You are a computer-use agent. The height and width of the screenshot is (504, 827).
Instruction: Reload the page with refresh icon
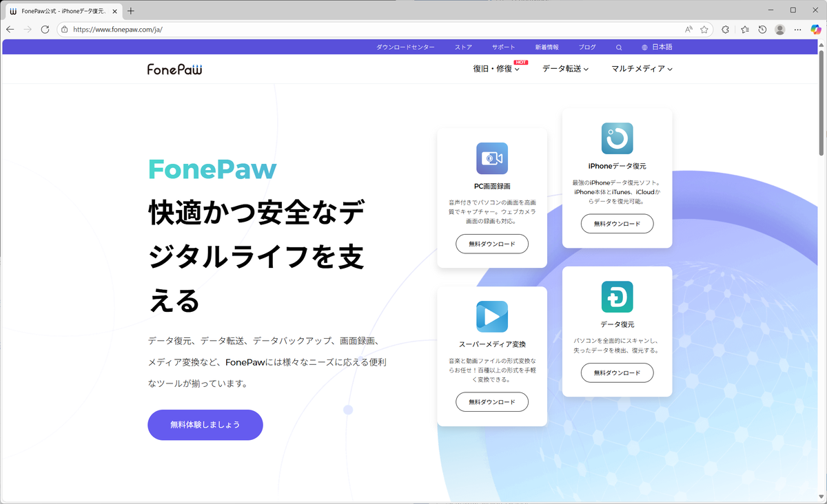(45, 30)
